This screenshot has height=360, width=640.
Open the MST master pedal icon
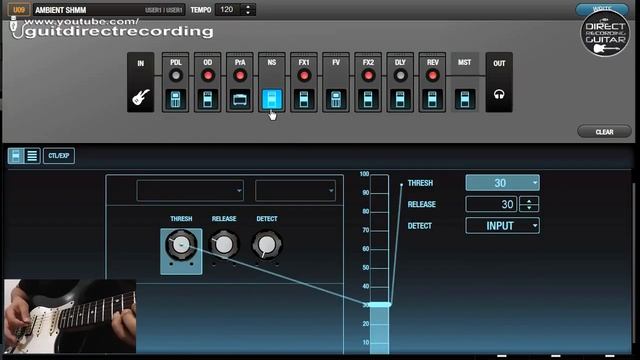464,99
